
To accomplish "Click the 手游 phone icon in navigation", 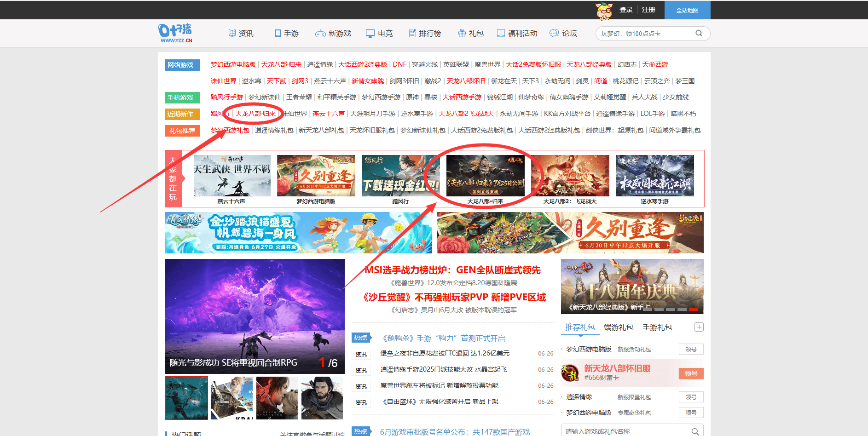I will 278,33.
